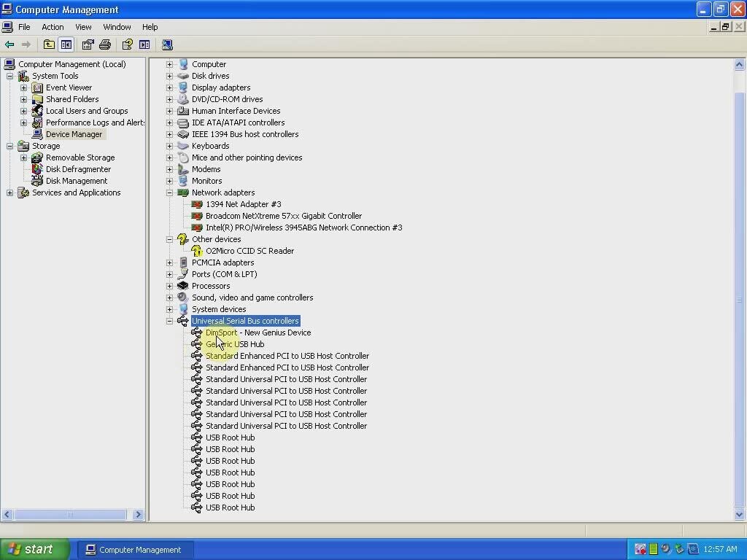Click the left pane horizontal scroll left arrow
This screenshot has height=560, width=747.
(x=7, y=514)
